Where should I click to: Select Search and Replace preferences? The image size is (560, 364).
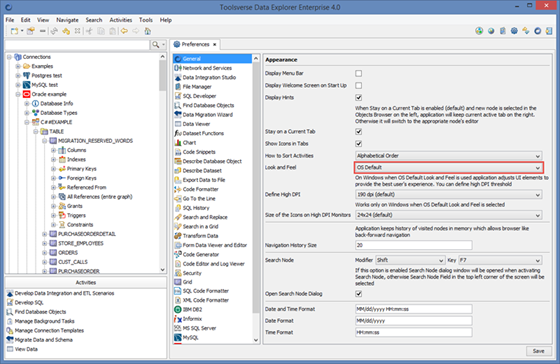[x=205, y=217]
